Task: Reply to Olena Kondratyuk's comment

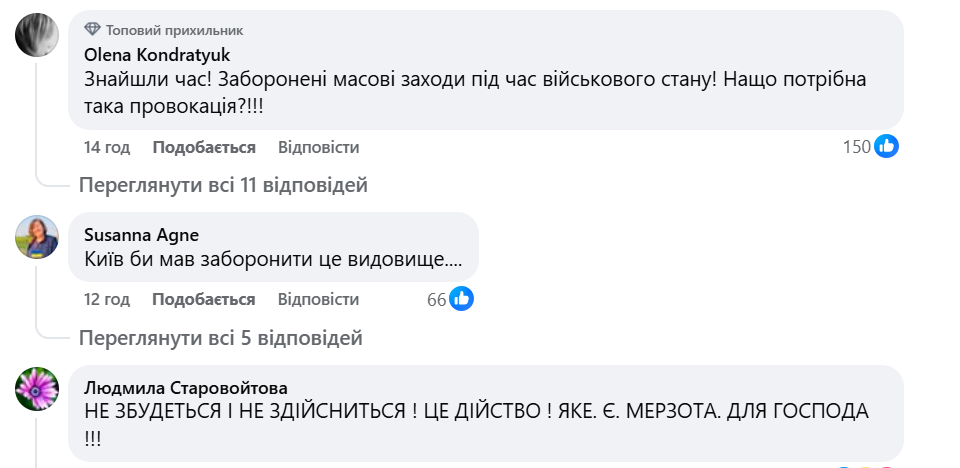Action: point(318,147)
